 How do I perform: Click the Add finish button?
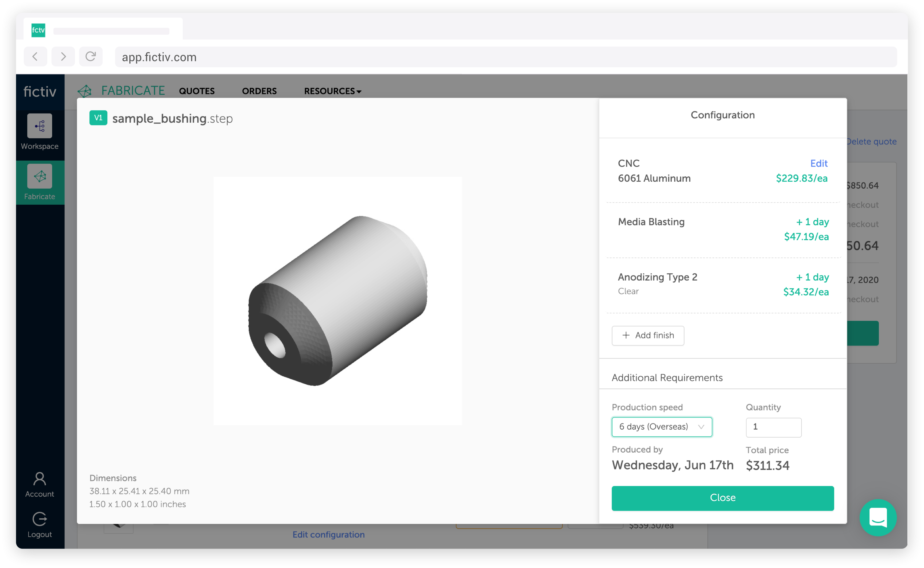coord(647,335)
